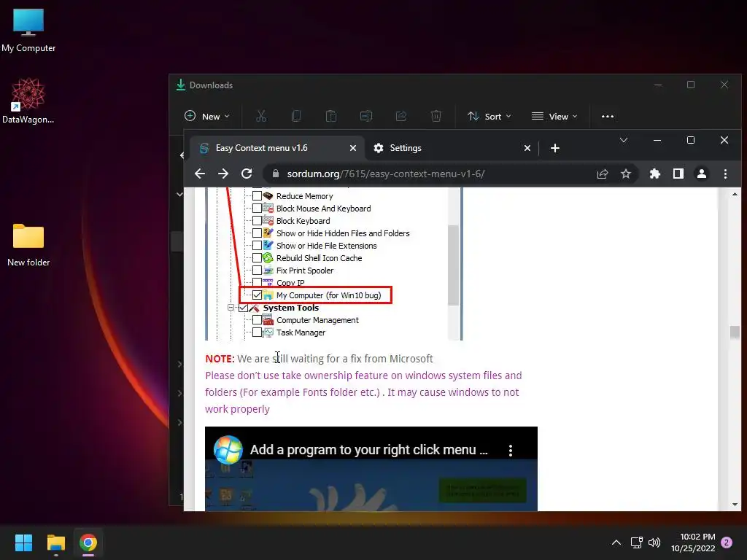The width and height of the screenshot is (747, 560).
Task: Open the Chrome side panel
Action: coord(678,174)
